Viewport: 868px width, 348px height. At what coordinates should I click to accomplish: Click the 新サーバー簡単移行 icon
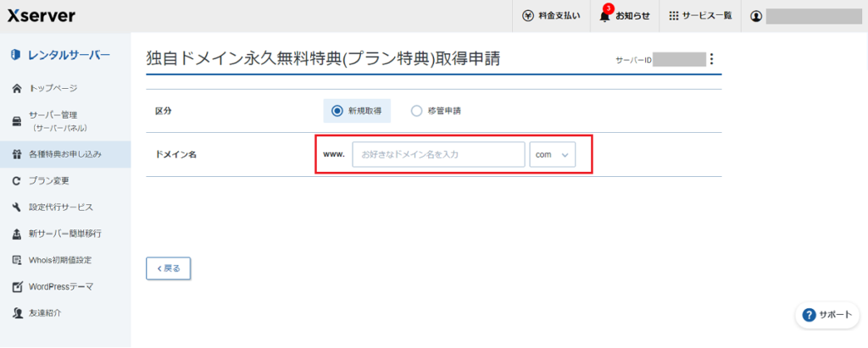click(17, 234)
